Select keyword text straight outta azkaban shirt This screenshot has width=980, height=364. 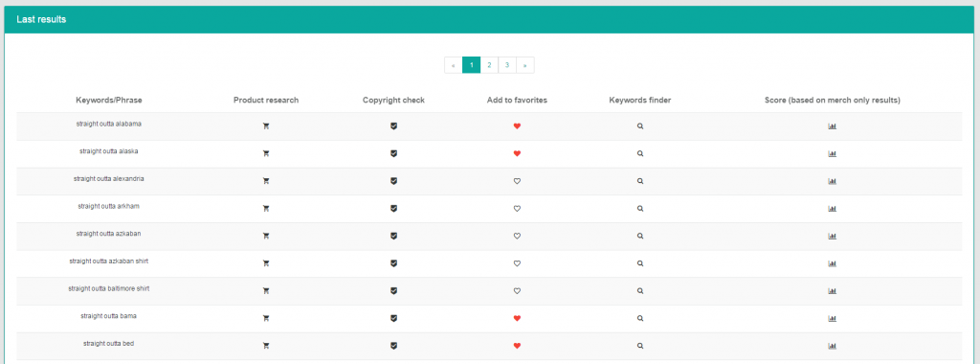pyautogui.click(x=109, y=262)
